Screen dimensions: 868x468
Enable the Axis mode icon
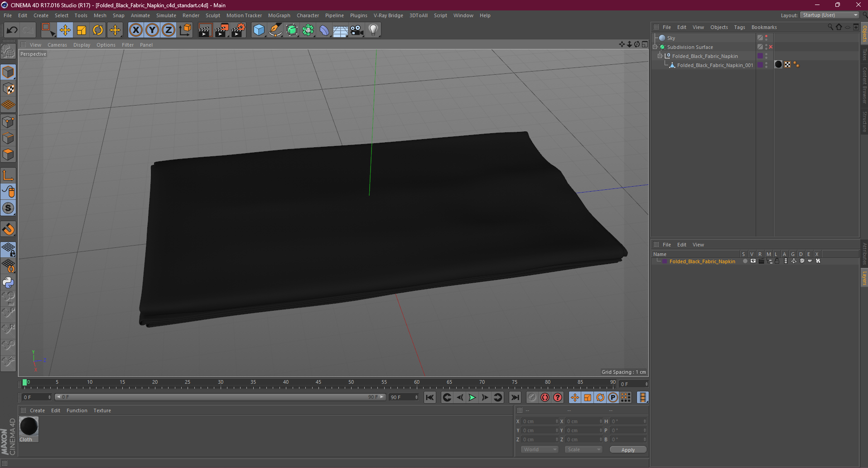pos(8,175)
